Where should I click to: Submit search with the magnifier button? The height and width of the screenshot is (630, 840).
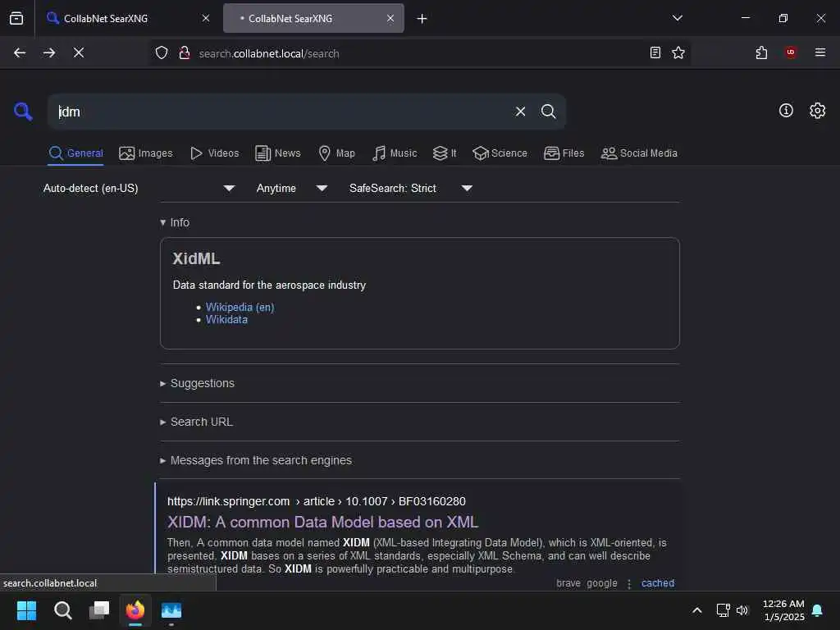coord(548,112)
